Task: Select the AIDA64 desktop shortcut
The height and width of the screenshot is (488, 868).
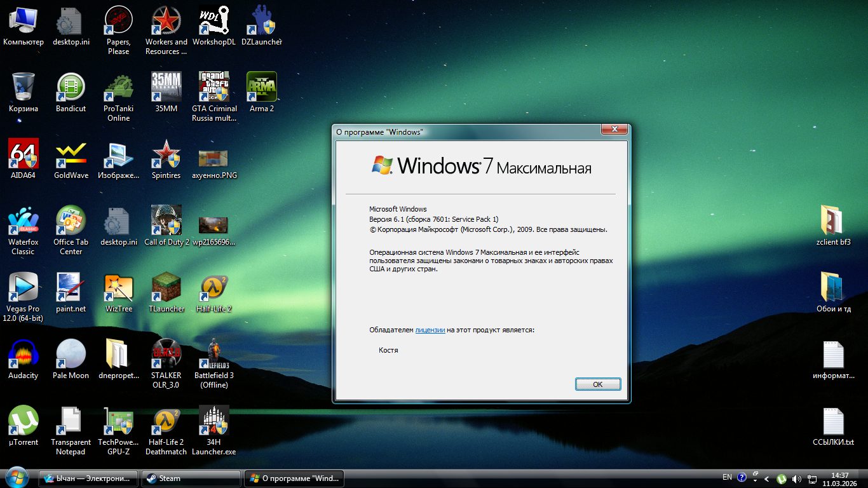Action: [x=24, y=154]
